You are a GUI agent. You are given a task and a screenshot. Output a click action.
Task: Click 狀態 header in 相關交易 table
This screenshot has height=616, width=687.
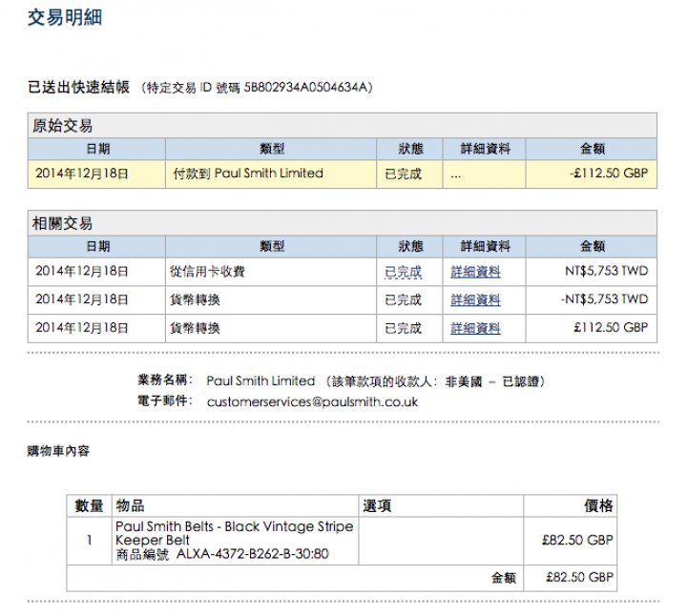410,246
